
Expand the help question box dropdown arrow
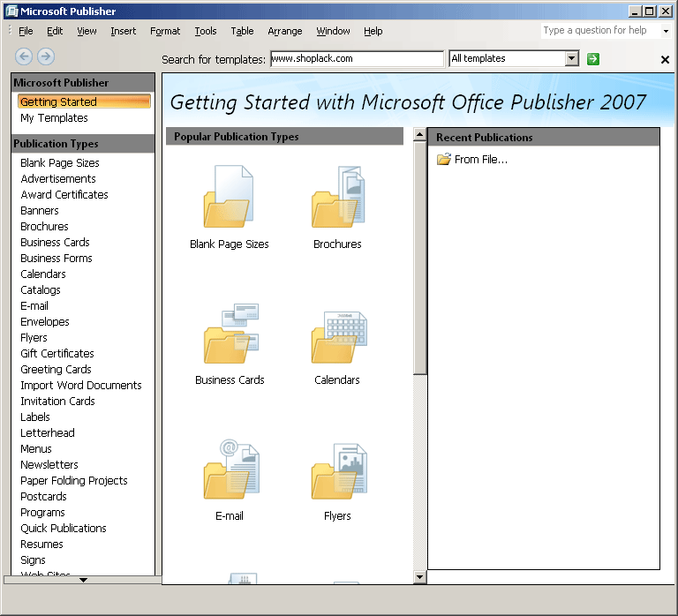(666, 31)
